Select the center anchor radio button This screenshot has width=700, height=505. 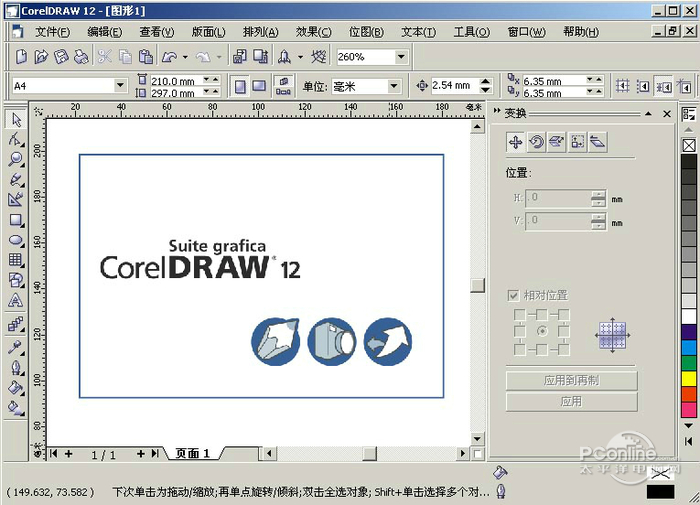pos(542,331)
